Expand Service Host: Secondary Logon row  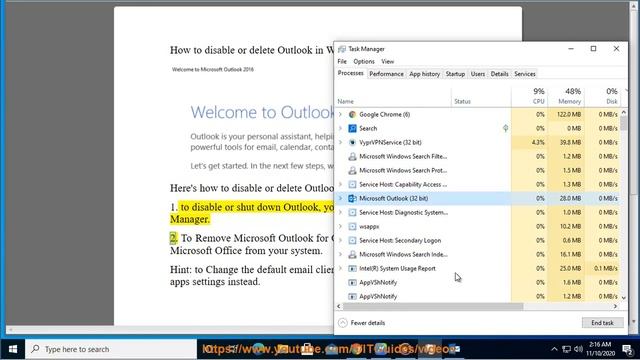tap(340, 240)
